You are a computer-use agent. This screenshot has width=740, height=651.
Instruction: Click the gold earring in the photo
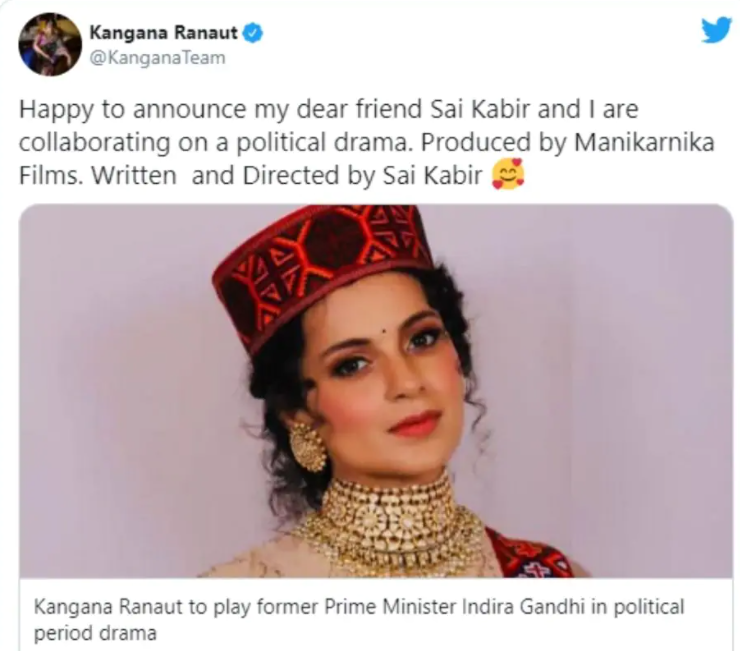[x=309, y=447]
